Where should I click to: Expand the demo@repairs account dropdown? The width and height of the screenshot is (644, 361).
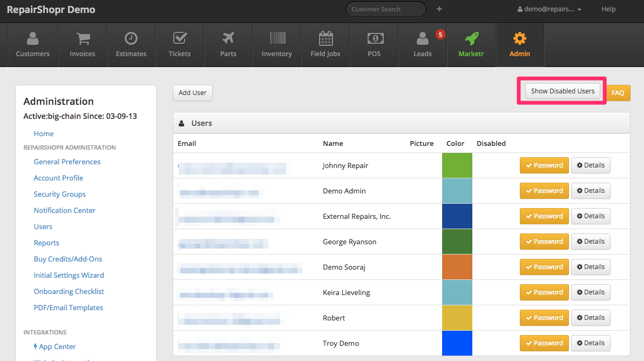[549, 9]
